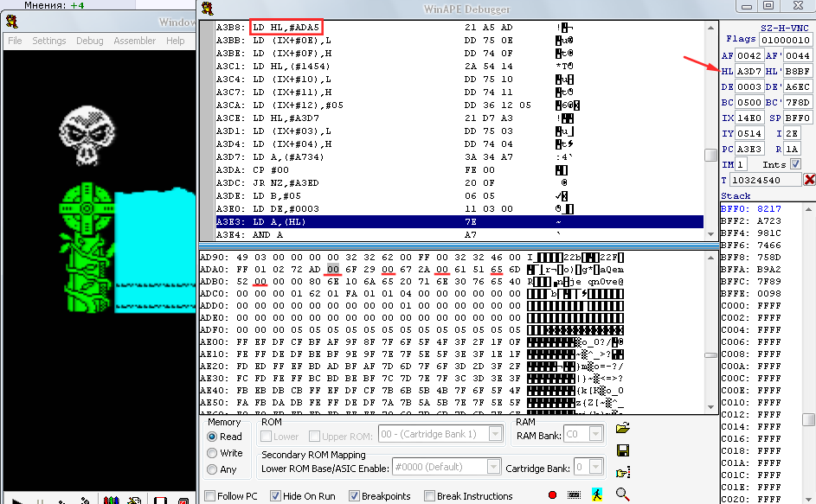Image resolution: width=816 pixels, height=504 pixels.
Task: Click the red X next to T counter
Action: click(810, 180)
